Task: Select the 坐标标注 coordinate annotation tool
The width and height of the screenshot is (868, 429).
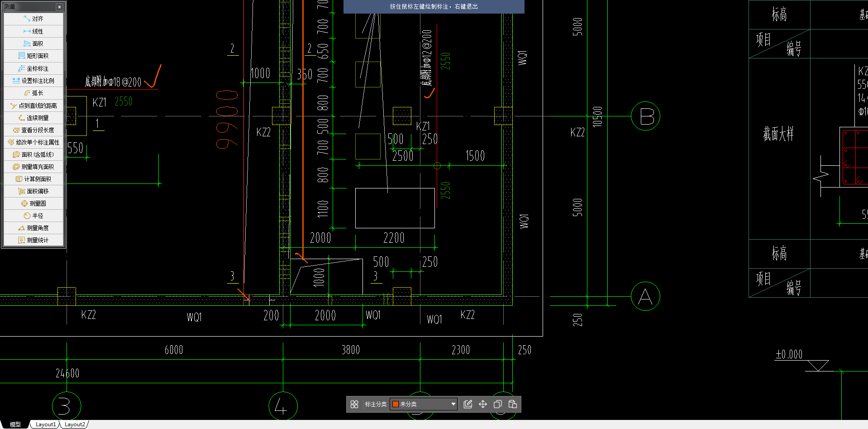Action: tap(33, 68)
